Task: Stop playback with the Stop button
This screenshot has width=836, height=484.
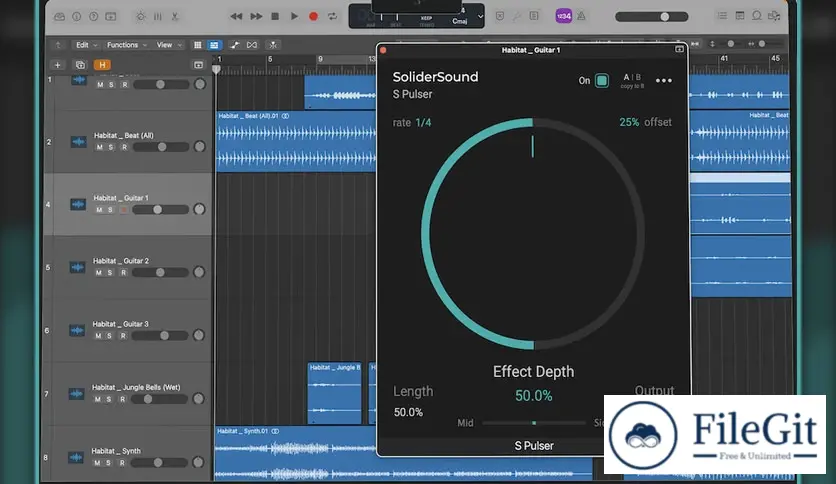Action: point(275,17)
